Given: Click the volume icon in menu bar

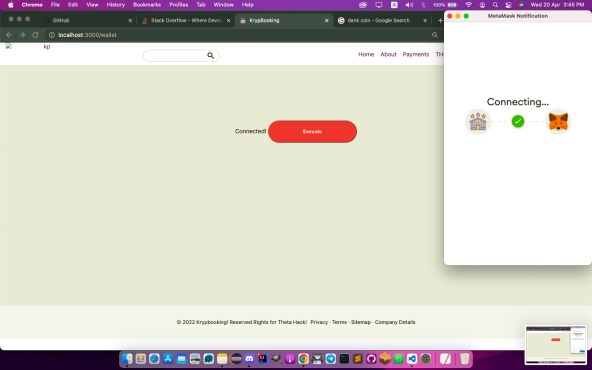Looking at the screenshot, I should 409,5.
